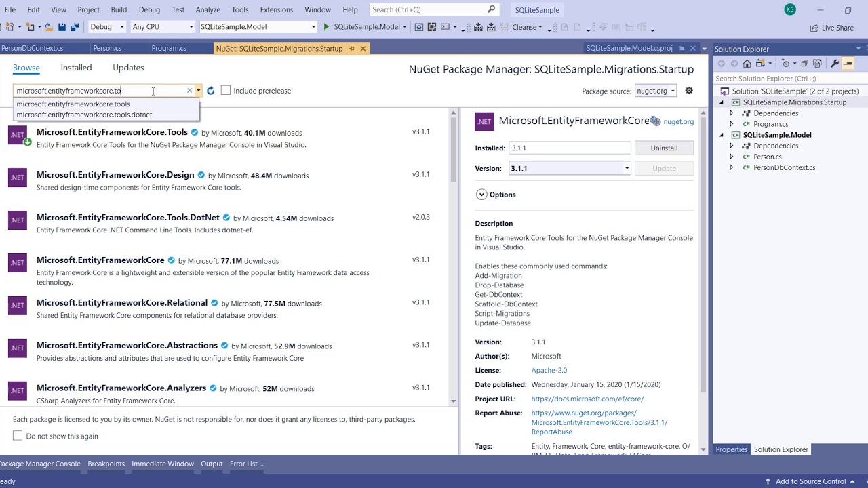Screen dimensions: 868x488
Task: Close the NuGet SQLiteSample.Migrations.Startup tab
Action: [x=363, y=49]
